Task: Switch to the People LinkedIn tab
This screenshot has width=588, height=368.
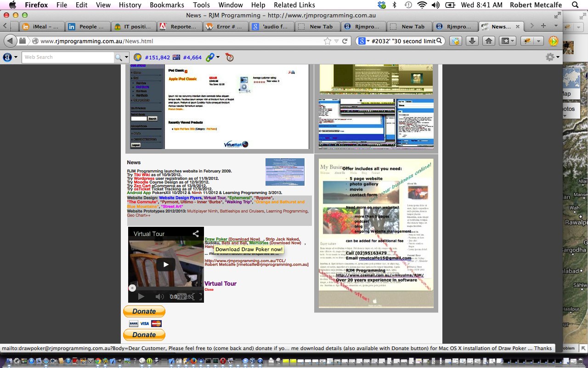Action: [87, 27]
